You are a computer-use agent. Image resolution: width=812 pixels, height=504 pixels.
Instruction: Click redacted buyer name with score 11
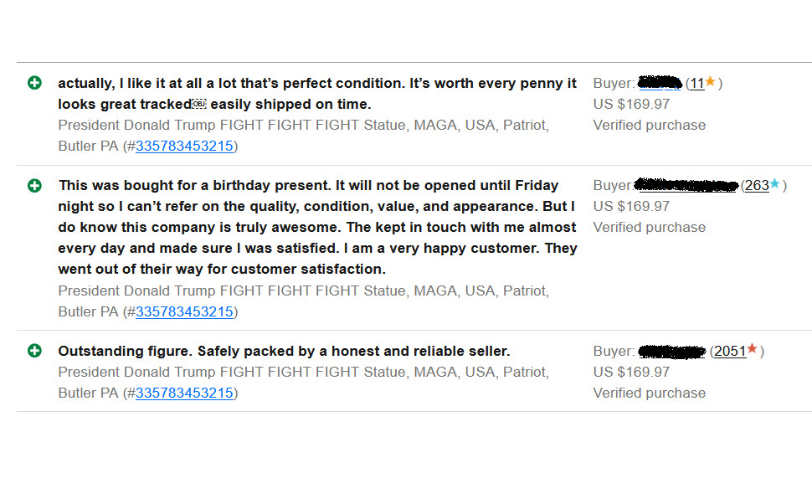coord(660,83)
